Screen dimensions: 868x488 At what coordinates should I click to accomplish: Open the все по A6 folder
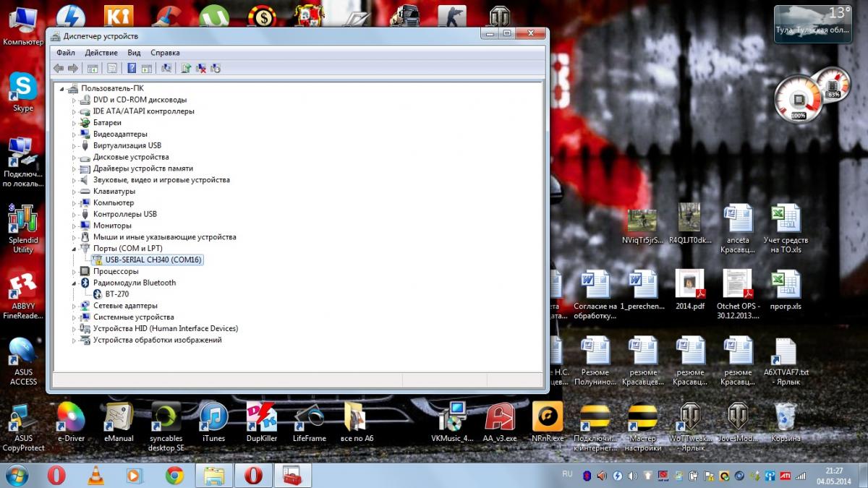click(x=357, y=422)
